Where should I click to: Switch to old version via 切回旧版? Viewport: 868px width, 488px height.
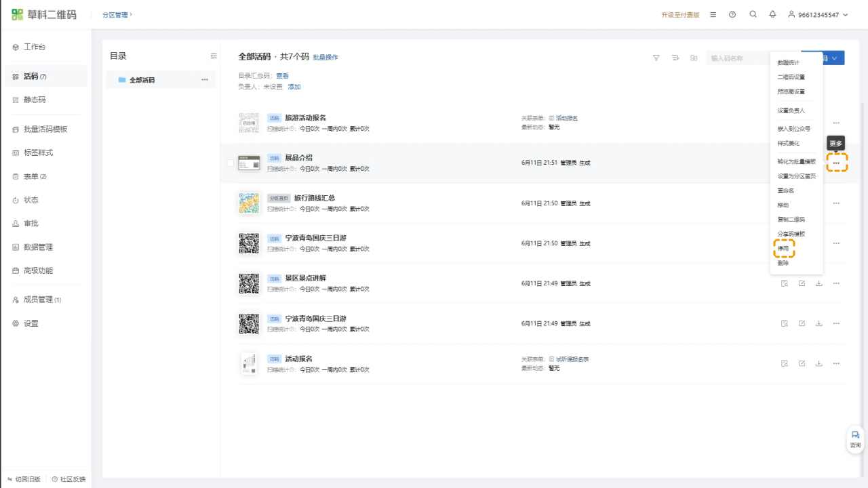click(x=24, y=479)
